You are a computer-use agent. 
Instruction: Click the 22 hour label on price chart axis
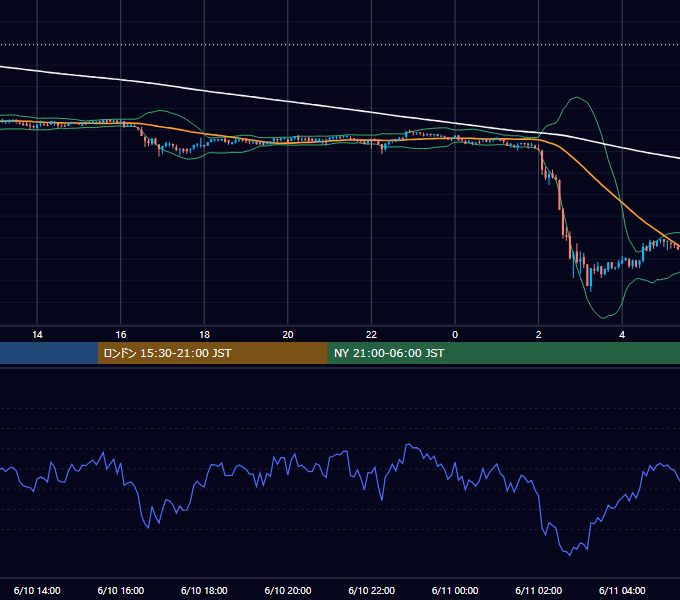pos(371,335)
